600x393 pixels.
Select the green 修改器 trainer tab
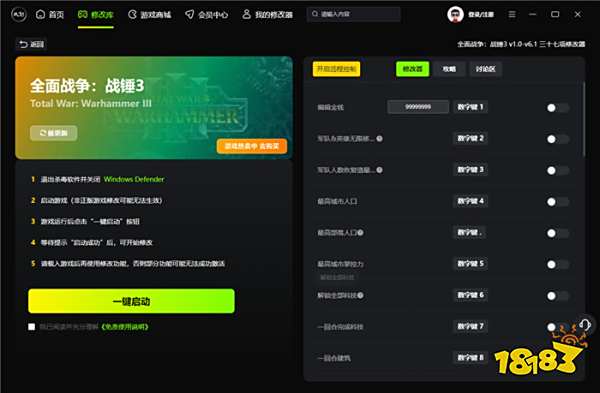click(412, 69)
